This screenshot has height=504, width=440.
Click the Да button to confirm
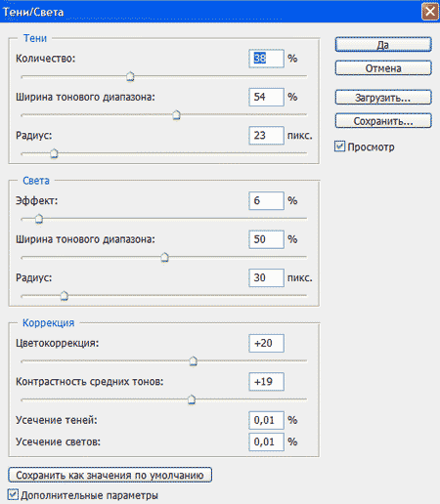click(383, 44)
